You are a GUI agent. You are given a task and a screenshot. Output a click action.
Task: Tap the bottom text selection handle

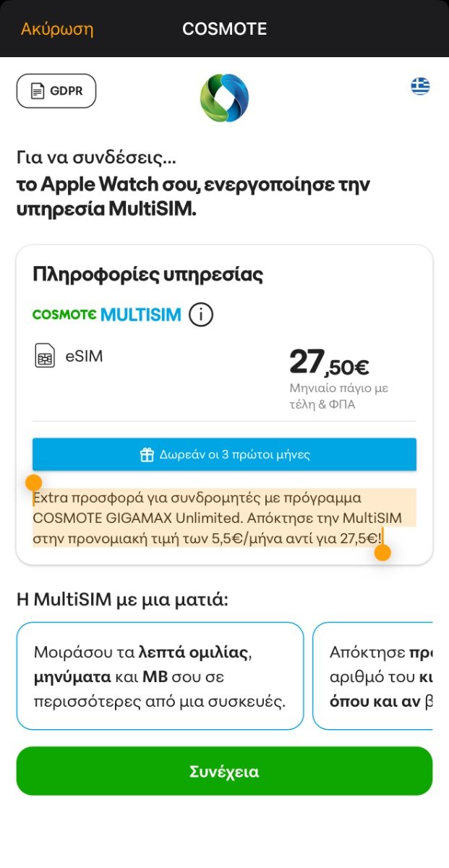point(382,553)
